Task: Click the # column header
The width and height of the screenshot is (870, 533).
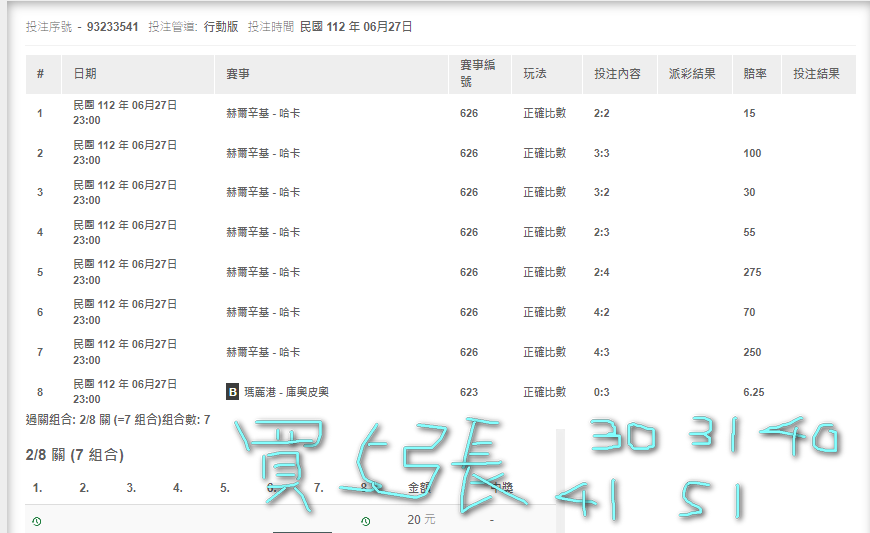Action: pos(41,74)
